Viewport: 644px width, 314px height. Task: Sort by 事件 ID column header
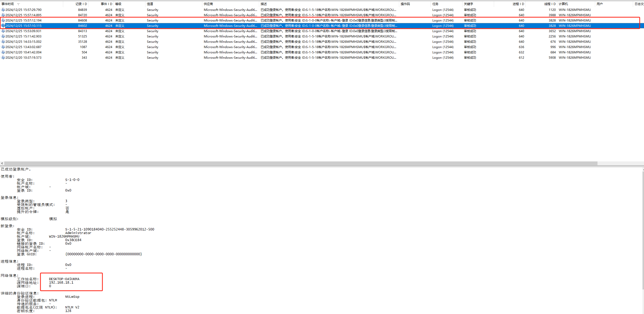106,4
